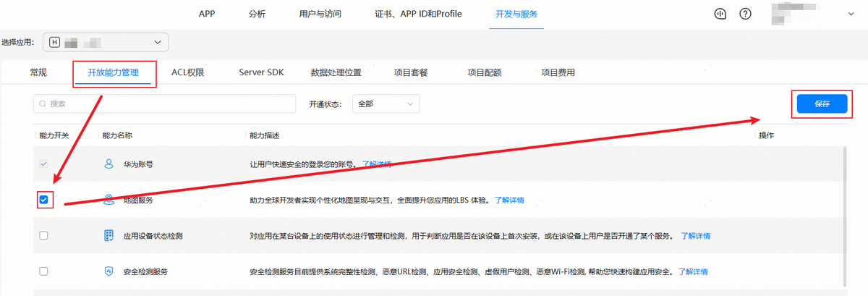The width and height of the screenshot is (868, 296).
Task: Uncheck the 地图服务 checkbox
Action: click(44, 200)
